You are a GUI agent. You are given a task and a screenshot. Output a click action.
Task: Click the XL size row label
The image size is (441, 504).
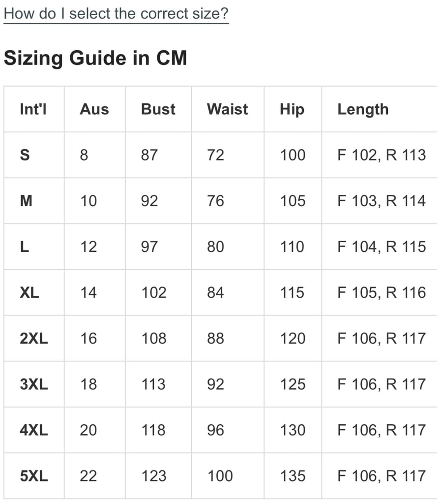coord(29,292)
